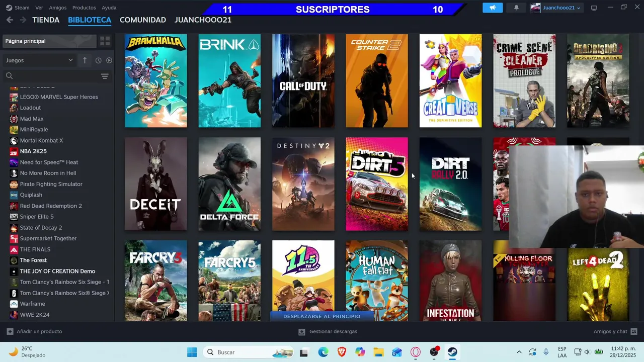Go back with the left arrow

(x=10, y=20)
